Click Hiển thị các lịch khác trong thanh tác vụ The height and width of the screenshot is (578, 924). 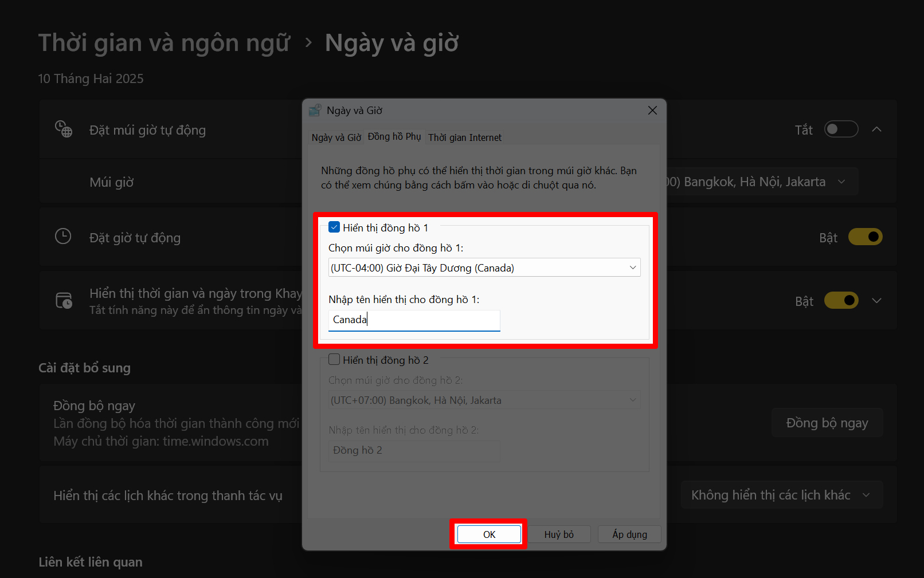(168, 496)
